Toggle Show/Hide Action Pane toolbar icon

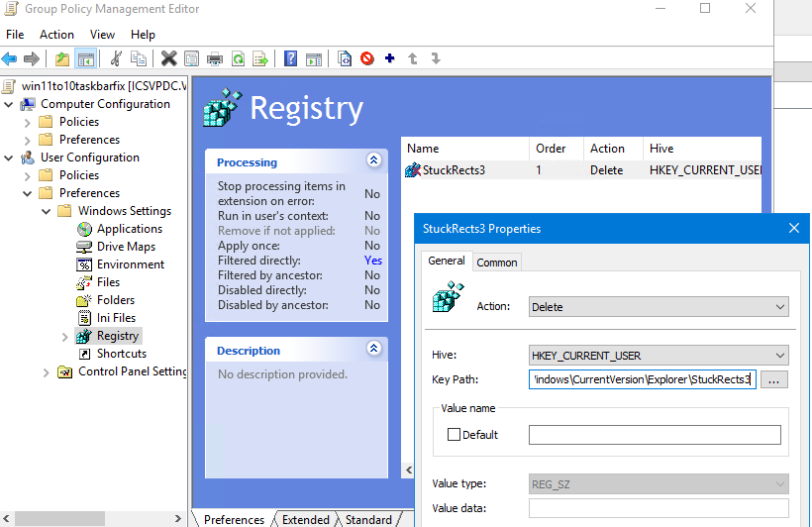(314, 58)
